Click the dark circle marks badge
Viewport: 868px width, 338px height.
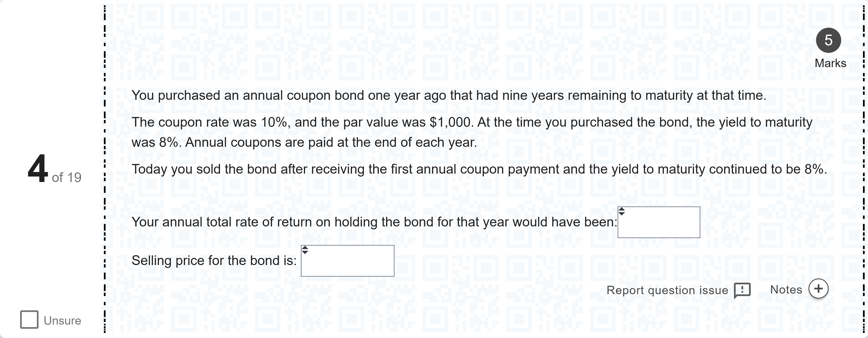pos(828,40)
